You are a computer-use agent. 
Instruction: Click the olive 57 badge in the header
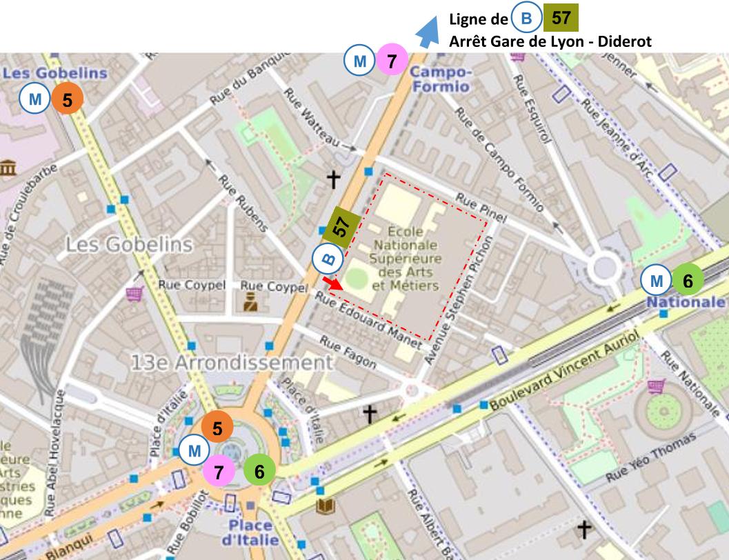click(561, 18)
